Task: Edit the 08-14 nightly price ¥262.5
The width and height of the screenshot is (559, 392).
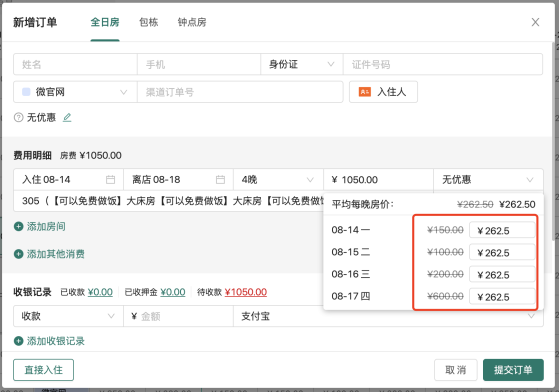Action: tap(502, 231)
